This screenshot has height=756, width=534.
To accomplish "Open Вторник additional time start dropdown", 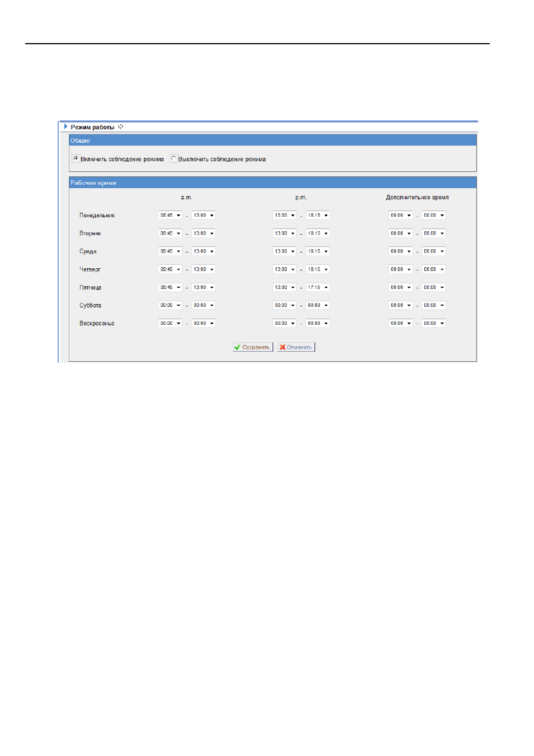I will [401, 234].
